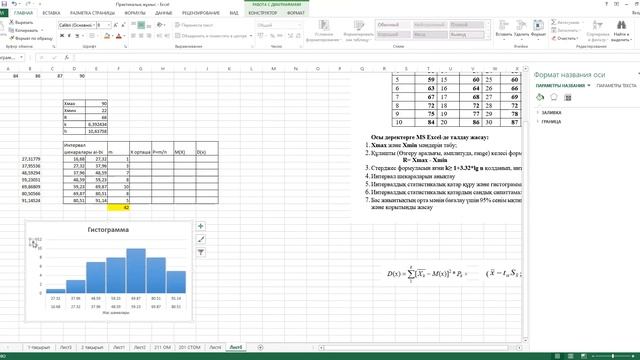
Task: Switch to the 2 тақырып sheet tab
Action: (x=92, y=347)
